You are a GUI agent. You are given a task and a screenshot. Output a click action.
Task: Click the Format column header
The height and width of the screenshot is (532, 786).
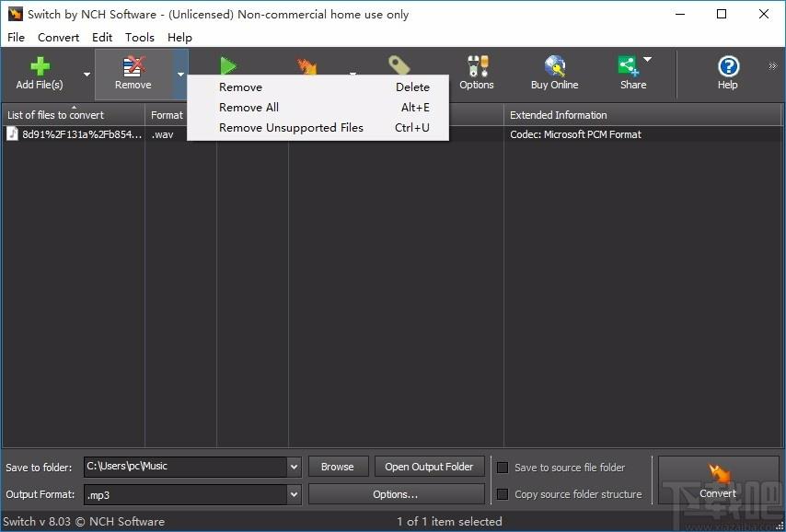click(167, 115)
